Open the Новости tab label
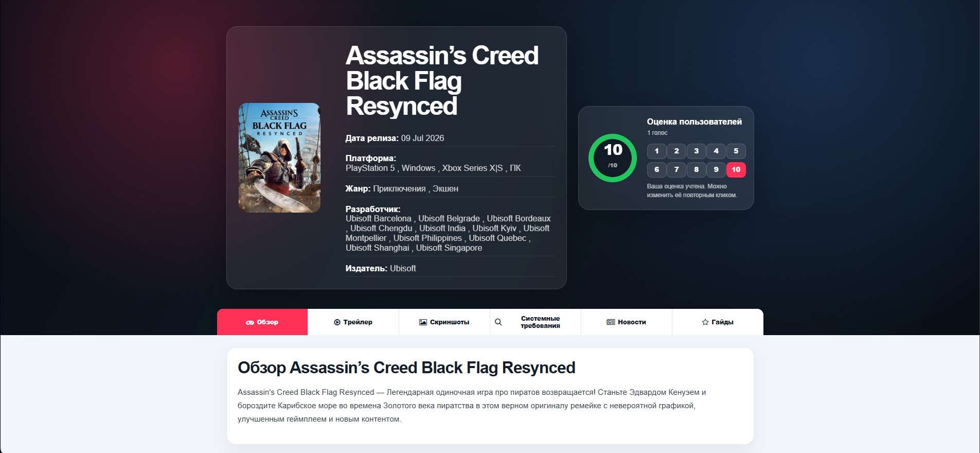 click(x=632, y=322)
